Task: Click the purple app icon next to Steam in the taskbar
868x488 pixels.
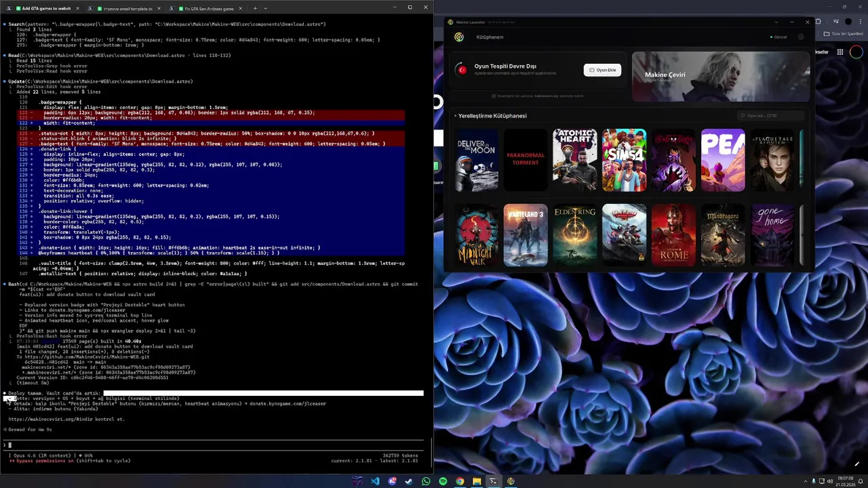Action: [392, 481]
